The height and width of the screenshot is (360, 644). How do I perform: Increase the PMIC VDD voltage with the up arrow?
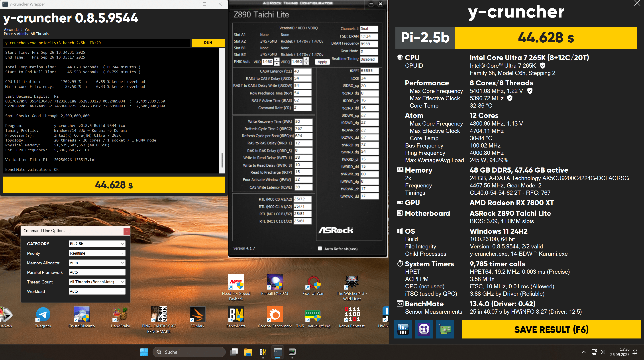(277, 60)
